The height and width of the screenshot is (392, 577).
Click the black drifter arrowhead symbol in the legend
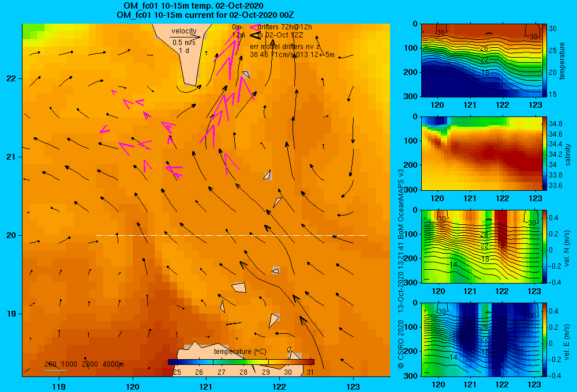tap(255, 35)
